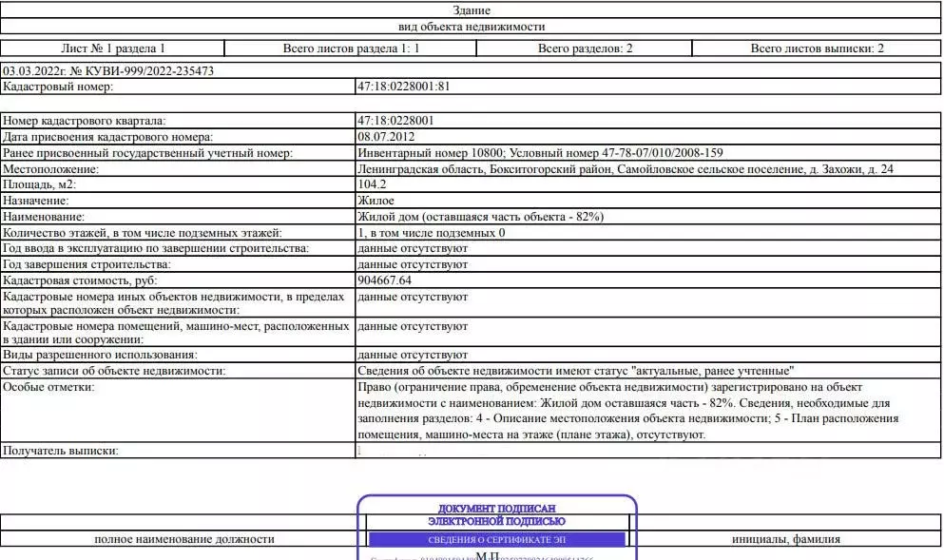
Task: Click the 'Местоположение:' label
Action: (x=50, y=169)
